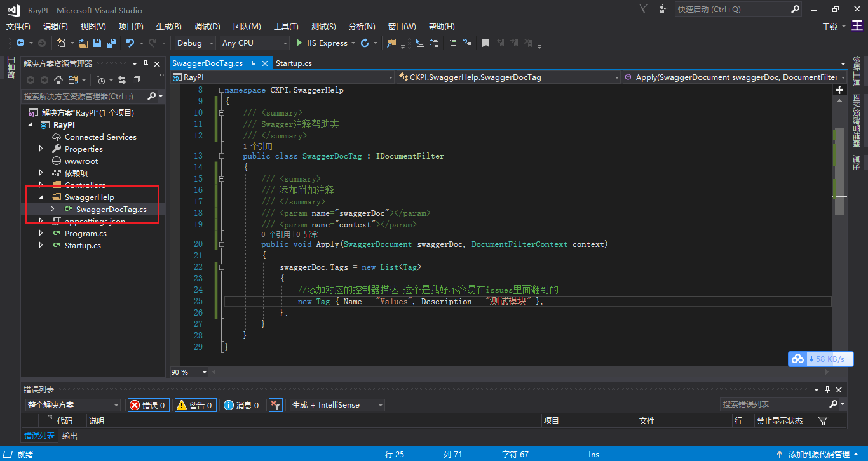Start debugging with IIS Express play button
Screen dimensions: 868x461
click(300, 43)
